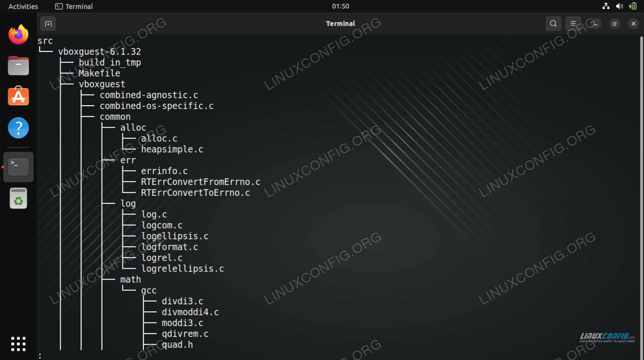Click the 'alloc' directory under common

tap(133, 128)
